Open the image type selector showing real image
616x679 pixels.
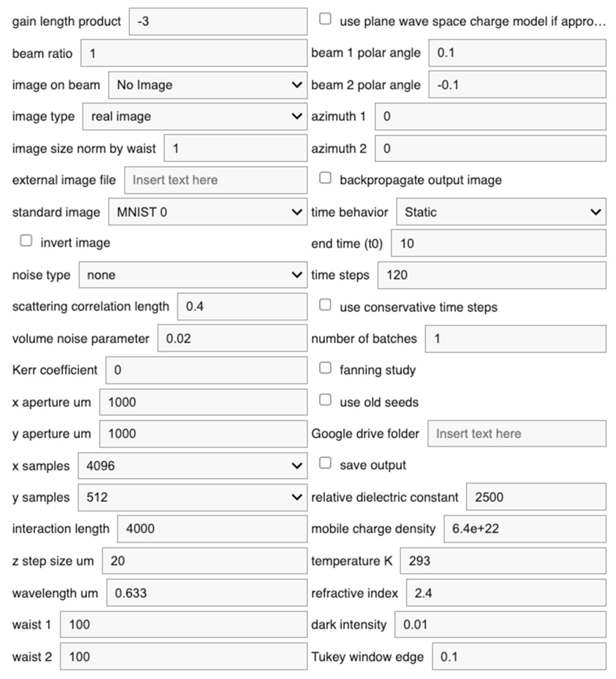coord(194,117)
